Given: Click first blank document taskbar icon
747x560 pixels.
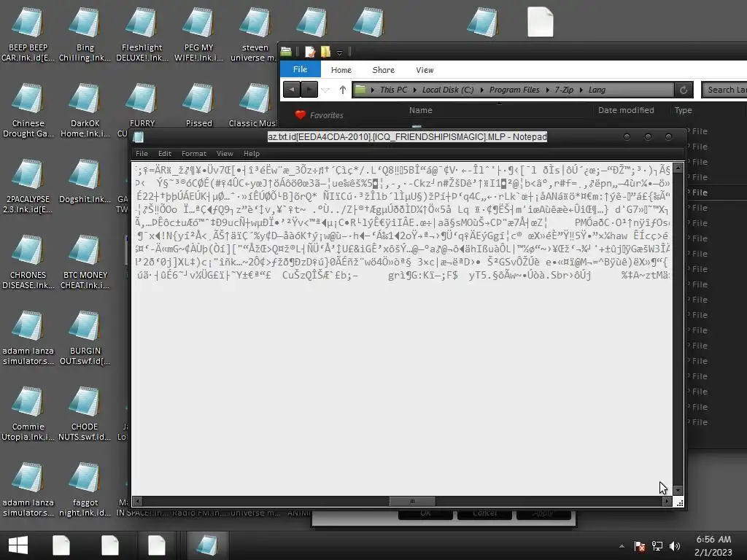Looking at the screenshot, I should (61, 545).
